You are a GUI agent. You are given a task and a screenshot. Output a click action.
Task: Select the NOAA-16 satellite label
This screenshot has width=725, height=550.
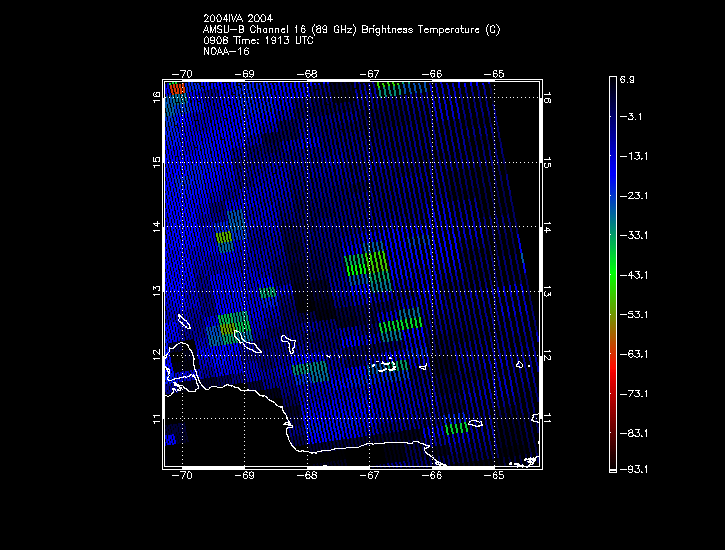pos(226,51)
